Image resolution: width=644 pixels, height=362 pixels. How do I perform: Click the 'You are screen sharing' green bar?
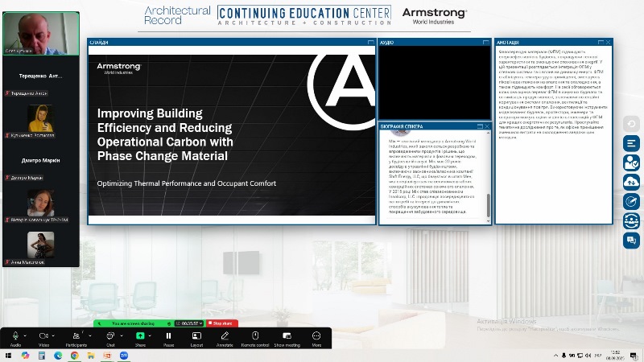pyautogui.click(x=133, y=323)
